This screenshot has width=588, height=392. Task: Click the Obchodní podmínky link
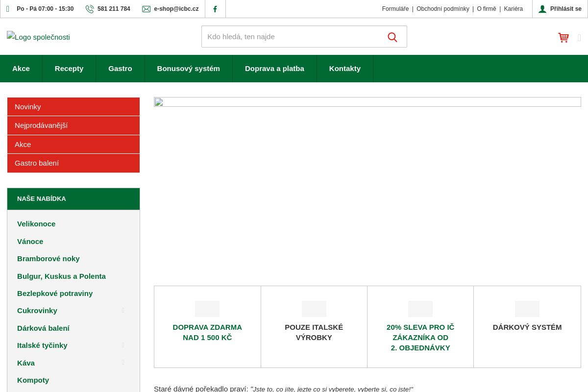tap(442, 9)
